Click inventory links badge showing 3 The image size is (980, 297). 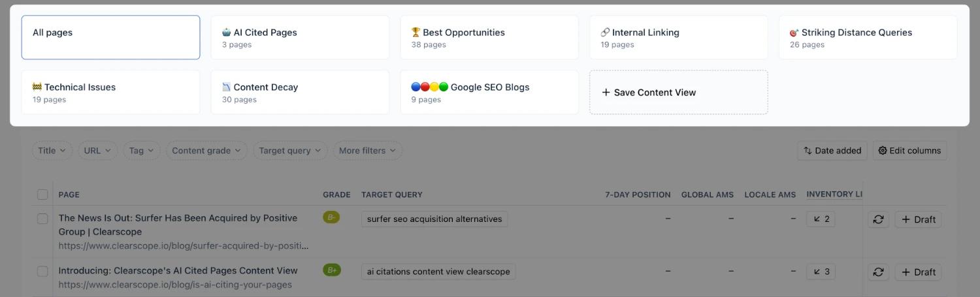pos(821,272)
